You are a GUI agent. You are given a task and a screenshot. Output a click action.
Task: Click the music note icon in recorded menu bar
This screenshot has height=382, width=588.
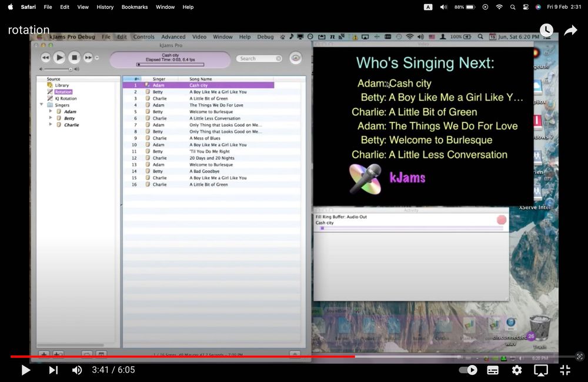tap(292, 36)
